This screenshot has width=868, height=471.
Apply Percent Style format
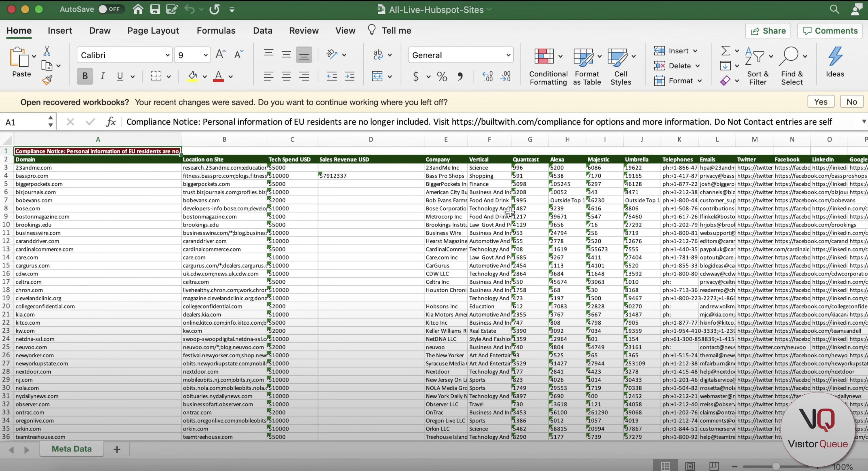point(442,76)
